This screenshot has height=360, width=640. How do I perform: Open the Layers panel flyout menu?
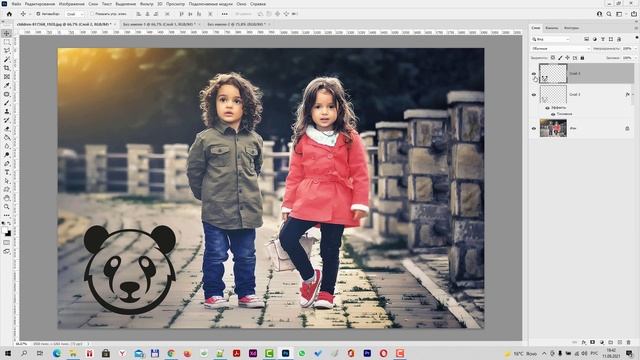636,28
